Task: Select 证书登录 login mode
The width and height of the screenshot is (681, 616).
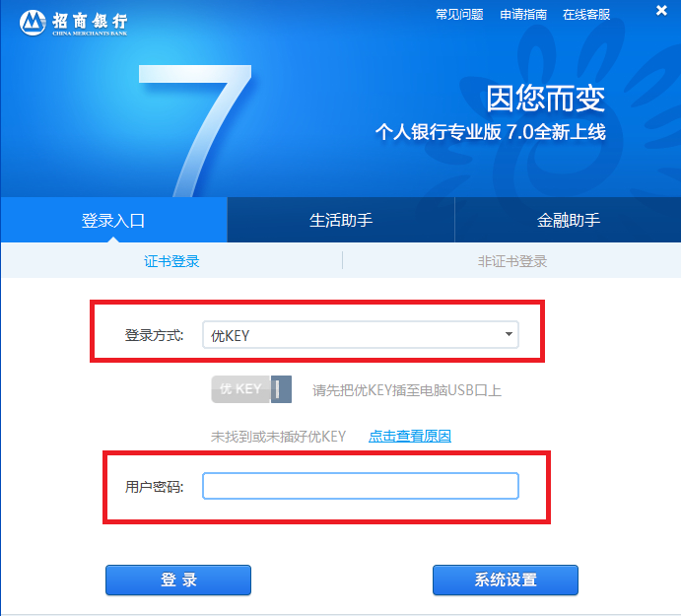Action: (x=171, y=261)
